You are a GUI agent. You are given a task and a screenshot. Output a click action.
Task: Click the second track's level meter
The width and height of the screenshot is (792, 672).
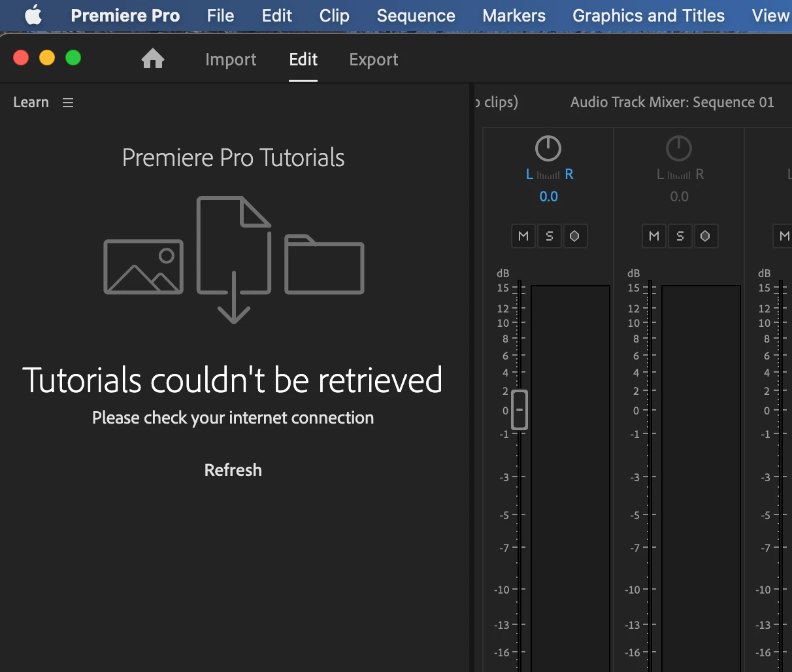tap(701, 479)
